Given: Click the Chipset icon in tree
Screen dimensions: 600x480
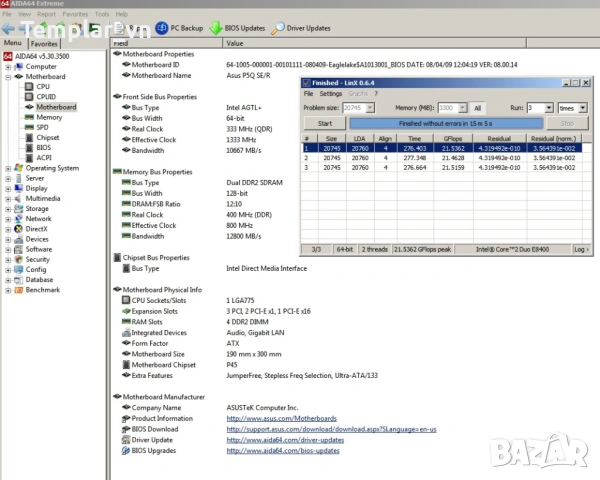Looking at the screenshot, I should click(29, 137).
